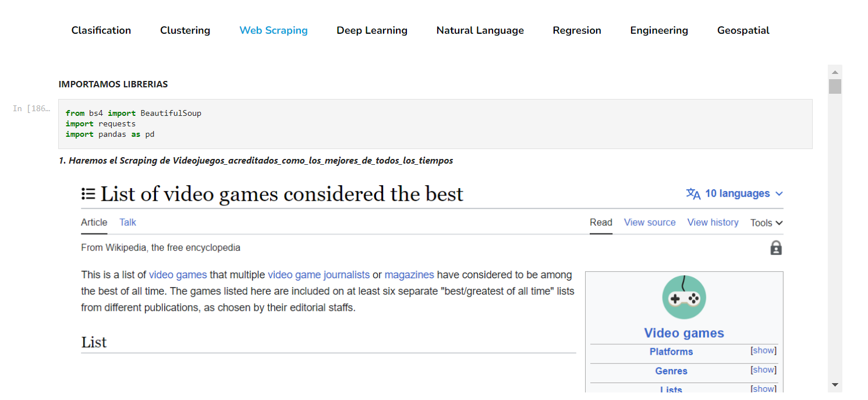Select the Wikipedia Article tab
The image size is (868, 400).
(x=94, y=222)
